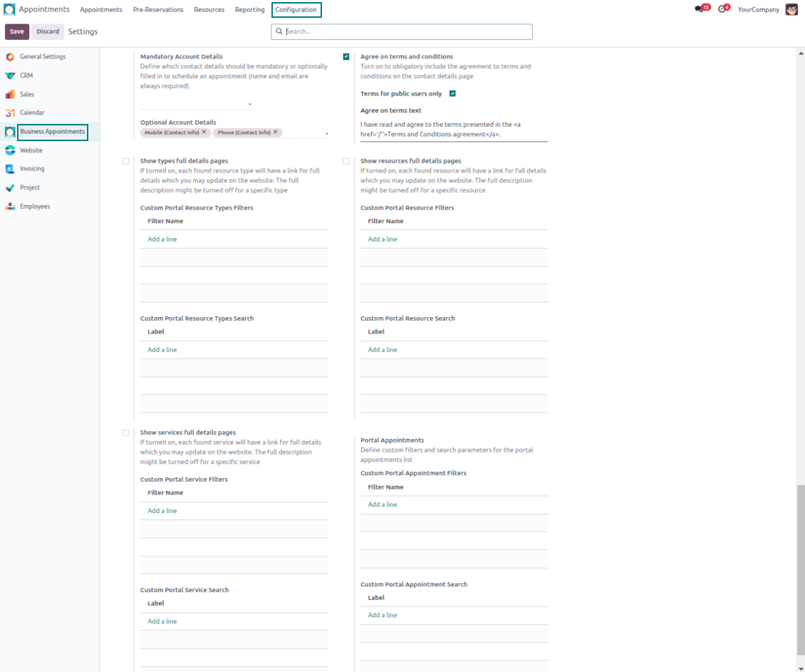Remove the Mobile (Contact Info) tag
This screenshot has width=805, height=672.
(204, 132)
